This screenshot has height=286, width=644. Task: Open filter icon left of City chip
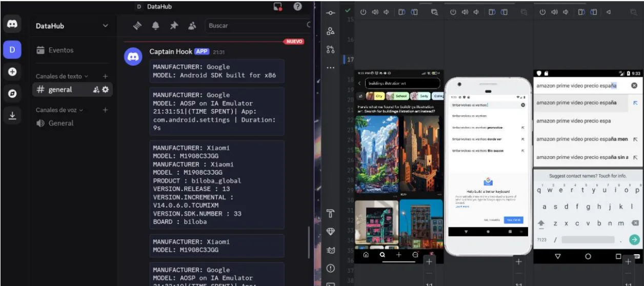tap(360, 96)
